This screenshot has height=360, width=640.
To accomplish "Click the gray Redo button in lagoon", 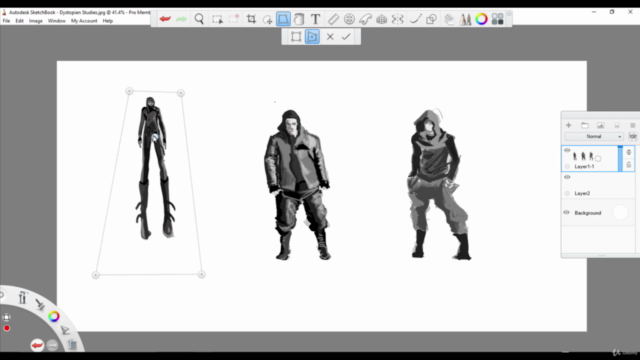I will 53,345.
